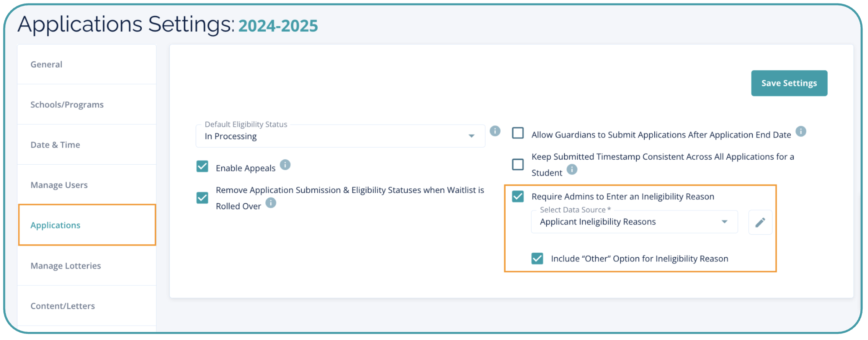
Task: Click info icon after Rolled Over text
Action: [271, 203]
